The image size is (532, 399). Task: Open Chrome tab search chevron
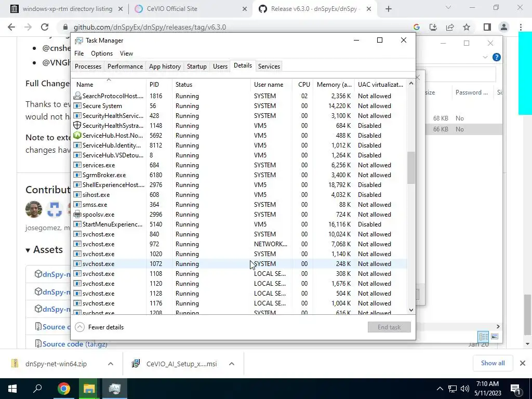[448, 7]
